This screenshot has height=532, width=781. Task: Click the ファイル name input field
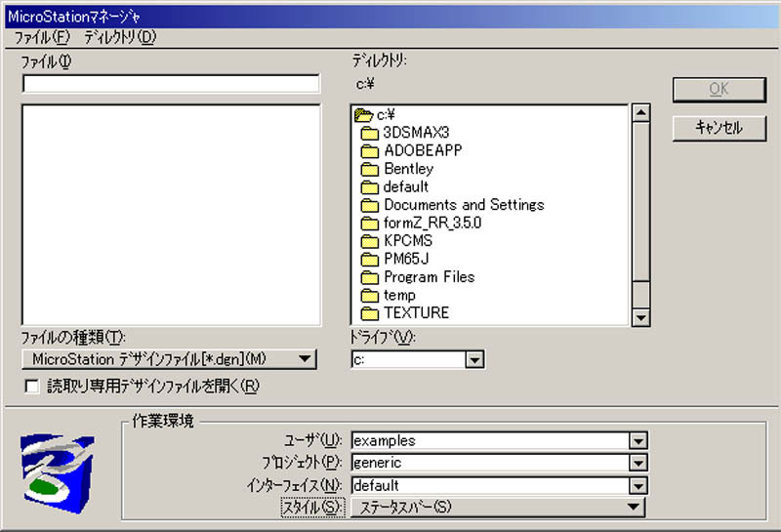click(171, 83)
